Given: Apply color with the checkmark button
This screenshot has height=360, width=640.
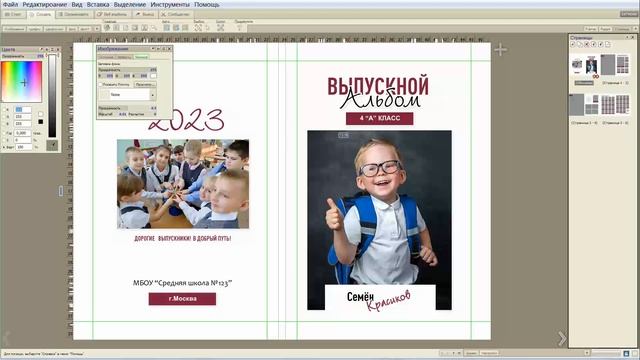Looking at the screenshot, I should coord(52,145).
